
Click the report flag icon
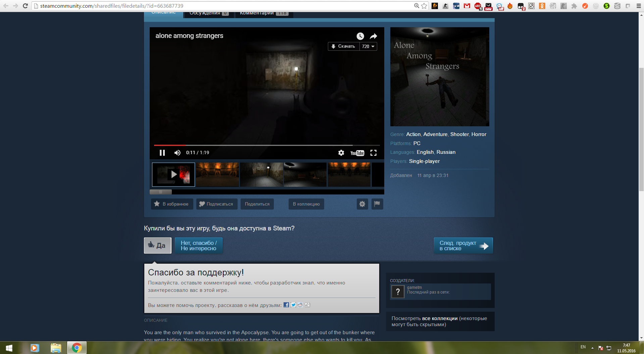[377, 204]
